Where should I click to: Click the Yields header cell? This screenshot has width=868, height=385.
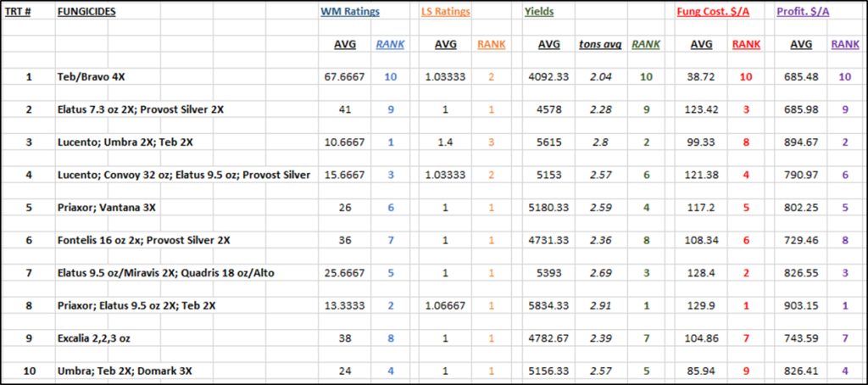click(x=539, y=12)
